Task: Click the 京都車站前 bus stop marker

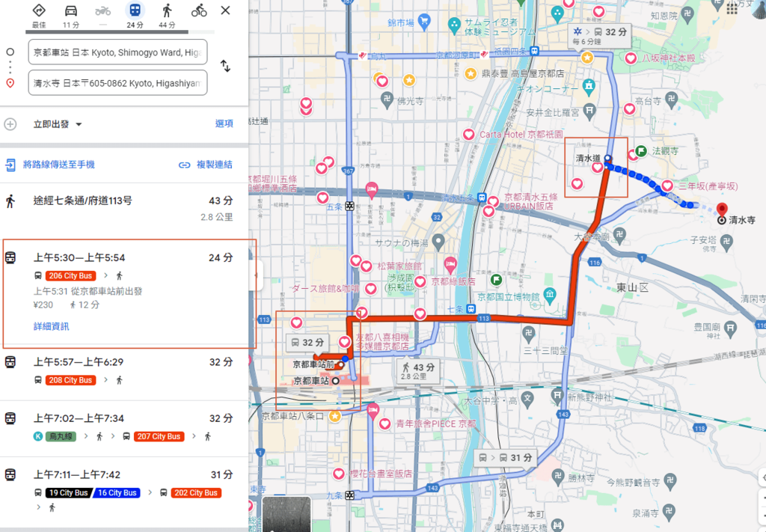Action: coord(340,364)
